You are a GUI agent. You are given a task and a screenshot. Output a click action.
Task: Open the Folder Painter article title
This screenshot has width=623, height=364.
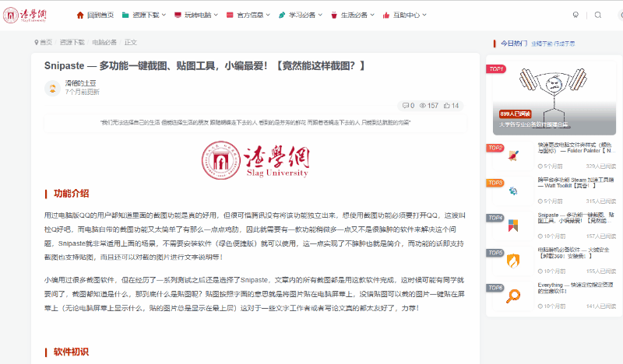(x=576, y=148)
